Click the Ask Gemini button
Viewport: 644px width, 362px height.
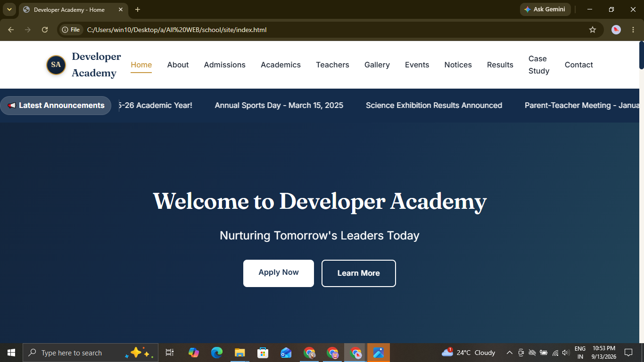click(545, 9)
